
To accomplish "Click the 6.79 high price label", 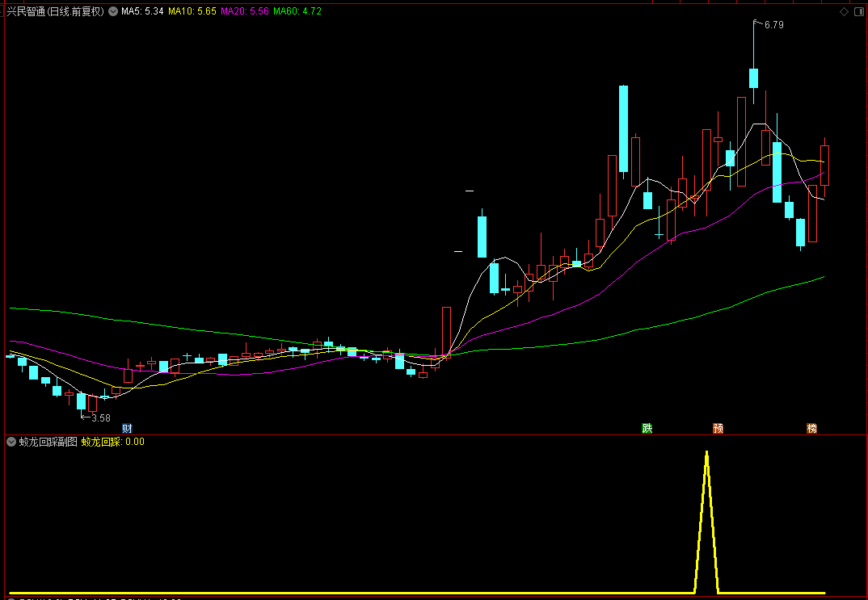I will pyautogui.click(x=773, y=25).
